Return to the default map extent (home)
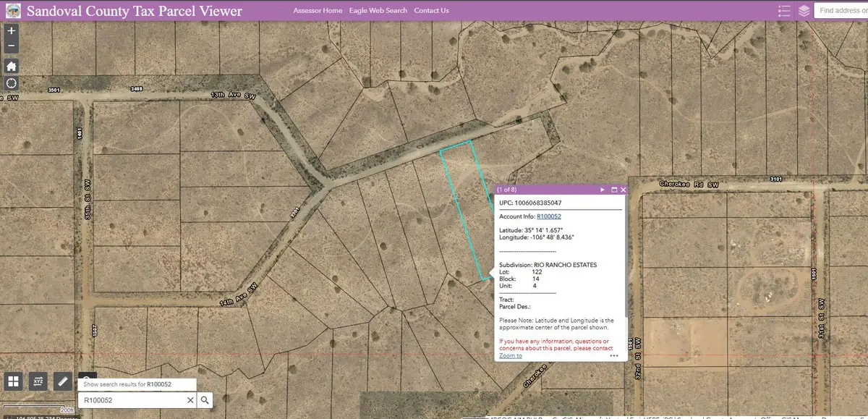The width and height of the screenshot is (868, 419). tap(12, 66)
